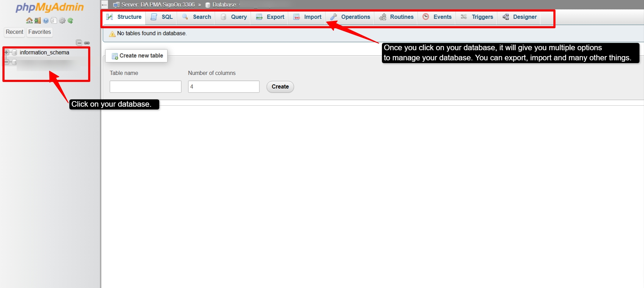The height and width of the screenshot is (288, 644).
Task: Open the Export tab
Action: (x=270, y=17)
